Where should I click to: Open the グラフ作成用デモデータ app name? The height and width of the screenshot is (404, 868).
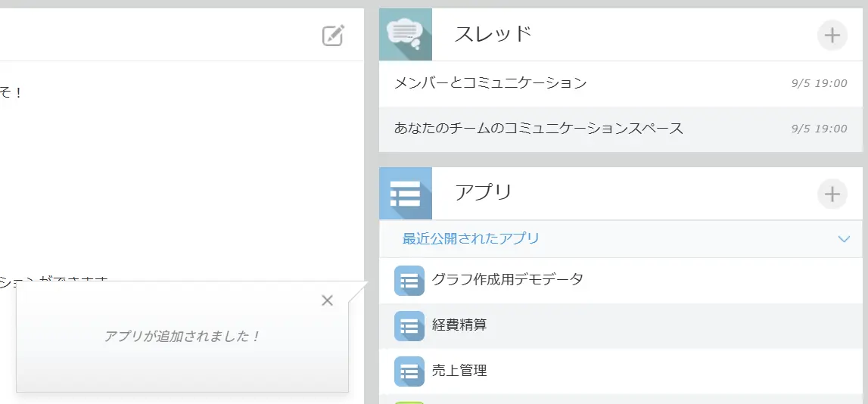[507, 280]
